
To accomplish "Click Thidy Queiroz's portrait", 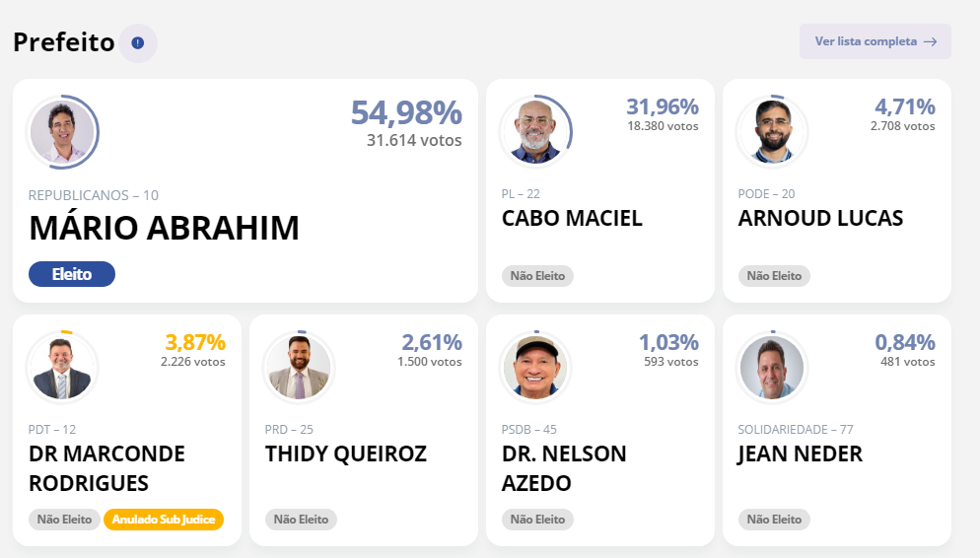I will pyautogui.click(x=299, y=368).
